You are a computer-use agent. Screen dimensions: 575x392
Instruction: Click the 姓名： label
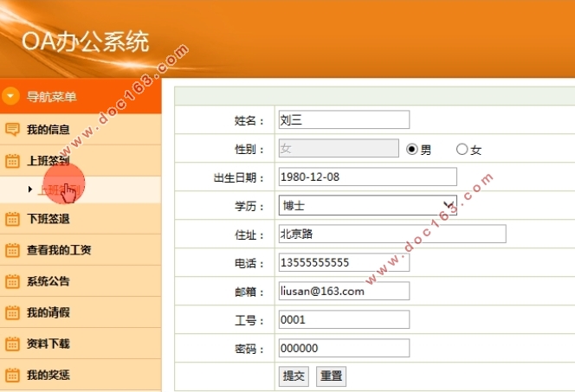[x=249, y=120]
